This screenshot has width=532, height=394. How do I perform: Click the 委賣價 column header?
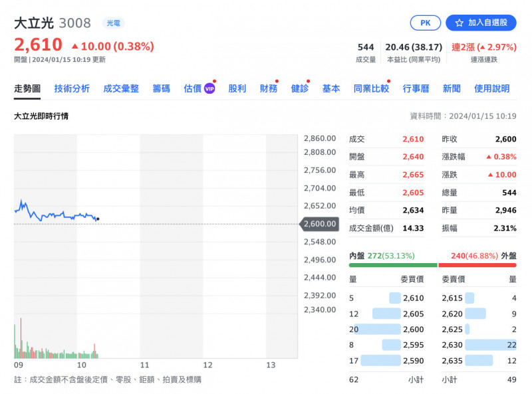454,280
